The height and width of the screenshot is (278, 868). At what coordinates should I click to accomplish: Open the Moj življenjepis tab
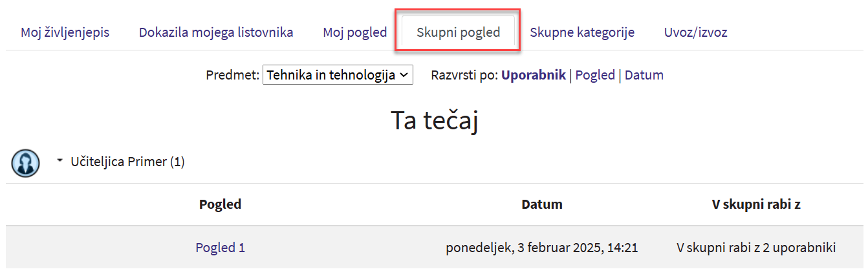(x=65, y=32)
